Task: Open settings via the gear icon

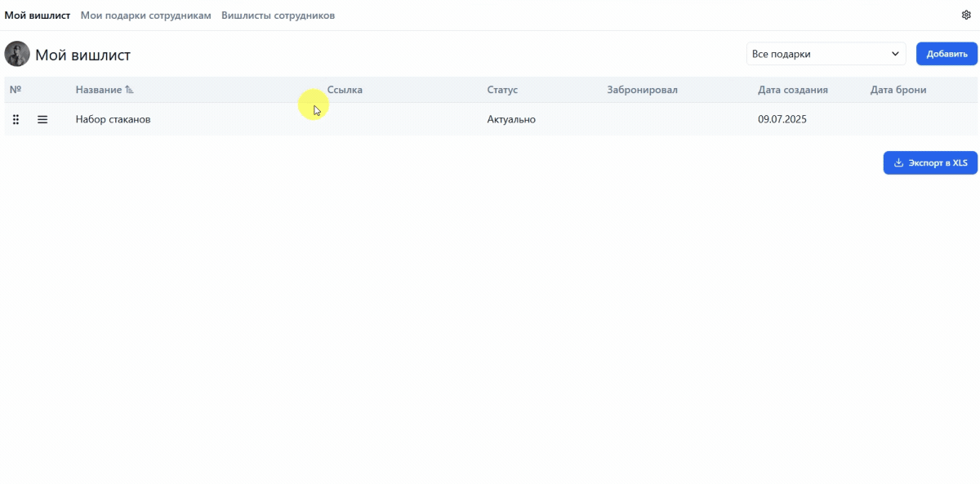Action: (x=966, y=15)
